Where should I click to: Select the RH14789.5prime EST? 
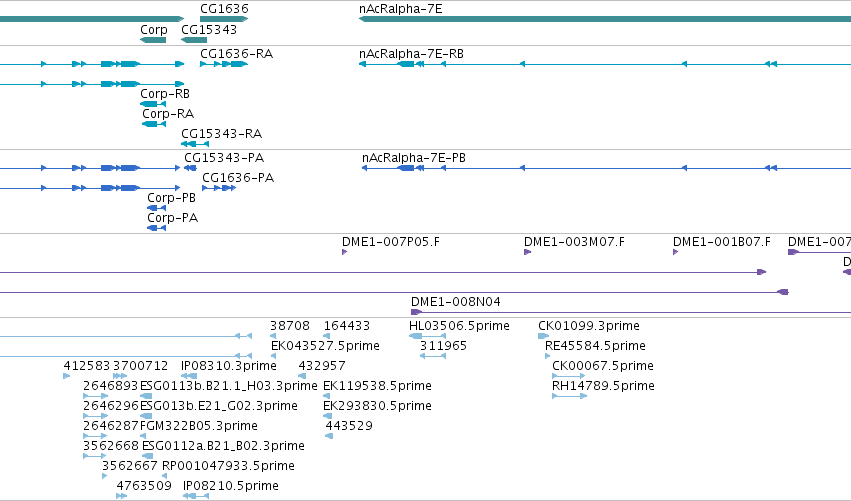pos(569,396)
